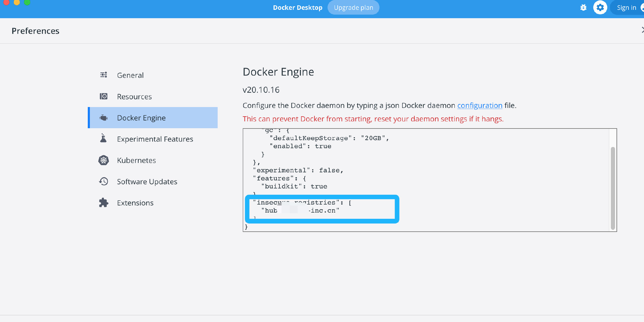Click the Software Updates clock icon
The width and height of the screenshot is (644, 322).
pyautogui.click(x=104, y=181)
